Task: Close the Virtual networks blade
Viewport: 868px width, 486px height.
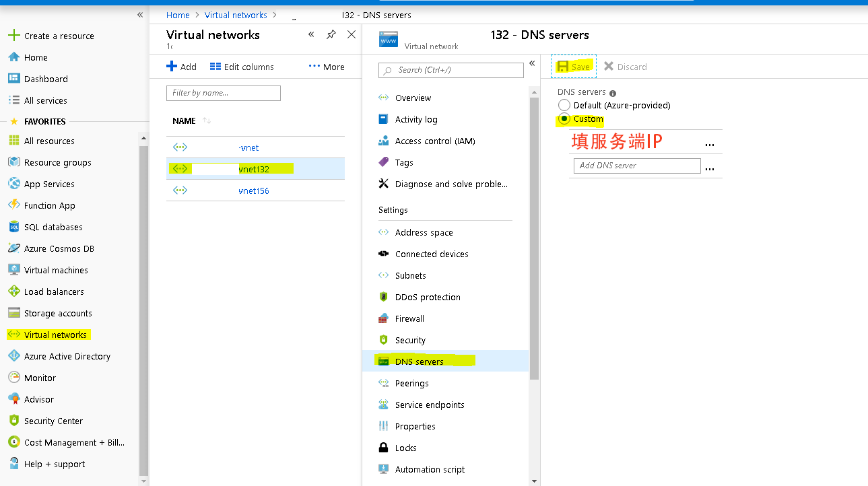Action: (352, 34)
